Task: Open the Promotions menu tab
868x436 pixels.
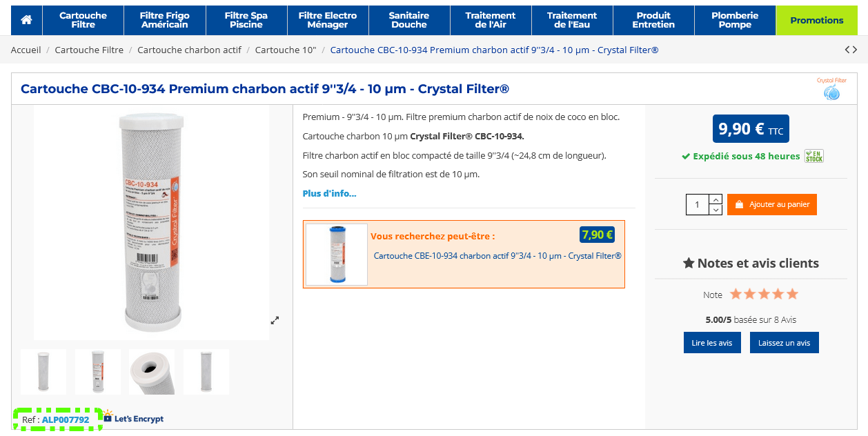Action: [816, 20]
